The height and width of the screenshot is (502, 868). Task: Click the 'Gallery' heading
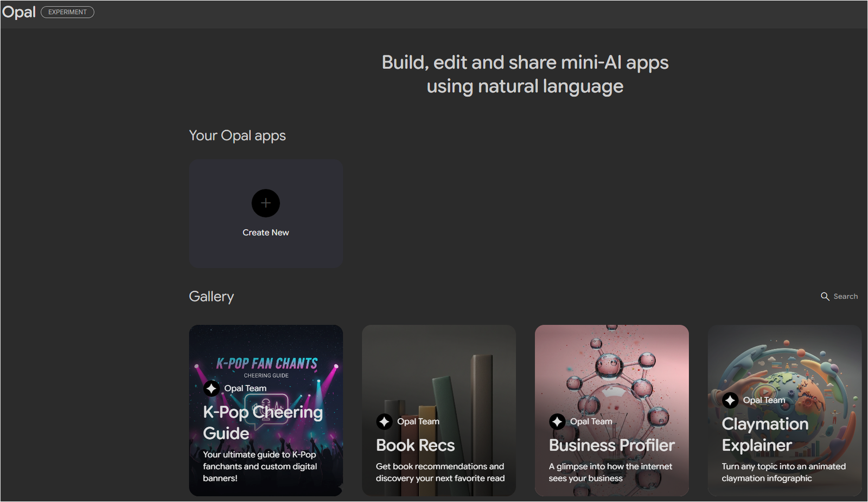212,297
